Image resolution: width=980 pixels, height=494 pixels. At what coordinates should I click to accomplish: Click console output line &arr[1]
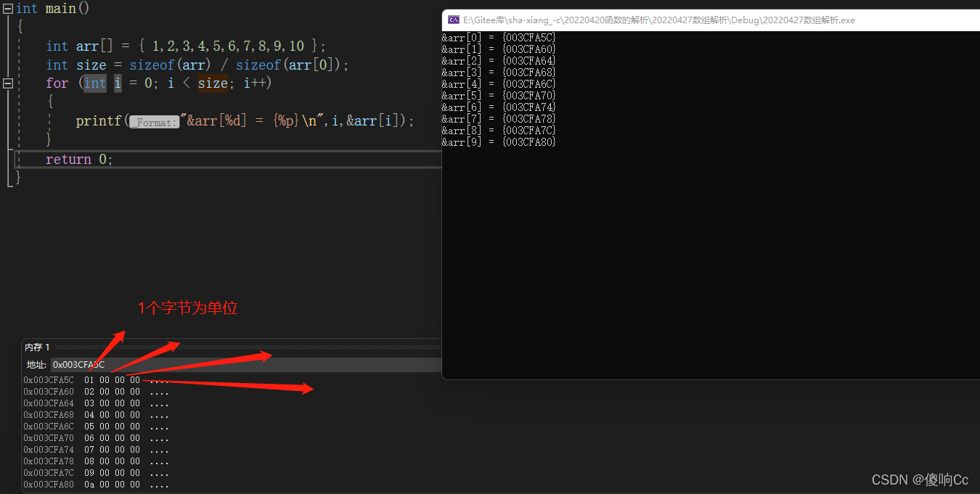click(499, 49)
